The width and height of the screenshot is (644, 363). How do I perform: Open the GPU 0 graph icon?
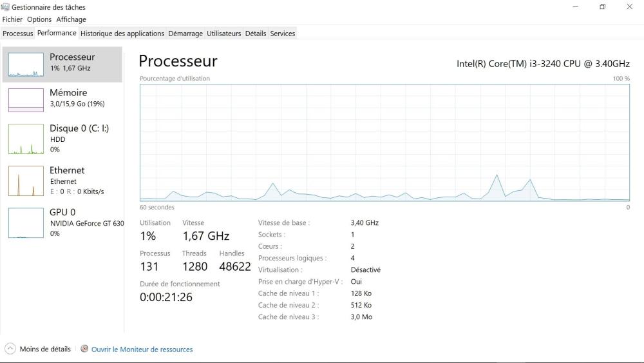pyautogui.click(x=26, y=222)
